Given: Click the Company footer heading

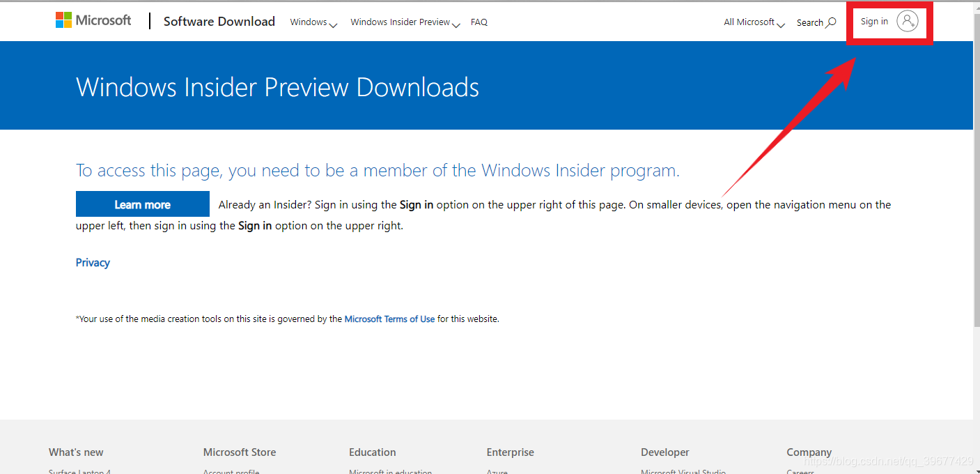Looking at the screenshot, I should coord(809,452).
